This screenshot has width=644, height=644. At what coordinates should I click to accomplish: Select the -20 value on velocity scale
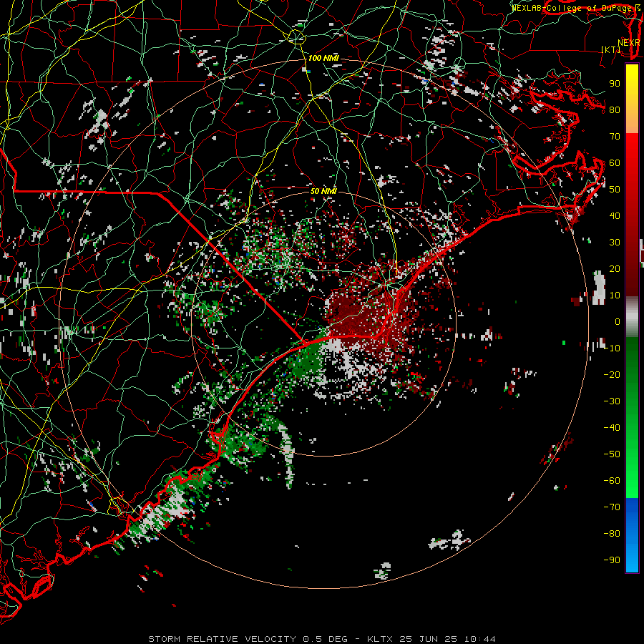pos(612,375)
